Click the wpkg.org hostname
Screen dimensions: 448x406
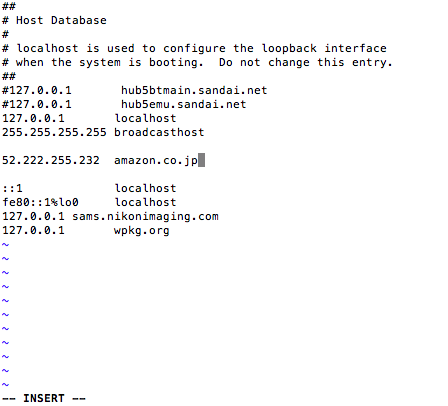142,231
